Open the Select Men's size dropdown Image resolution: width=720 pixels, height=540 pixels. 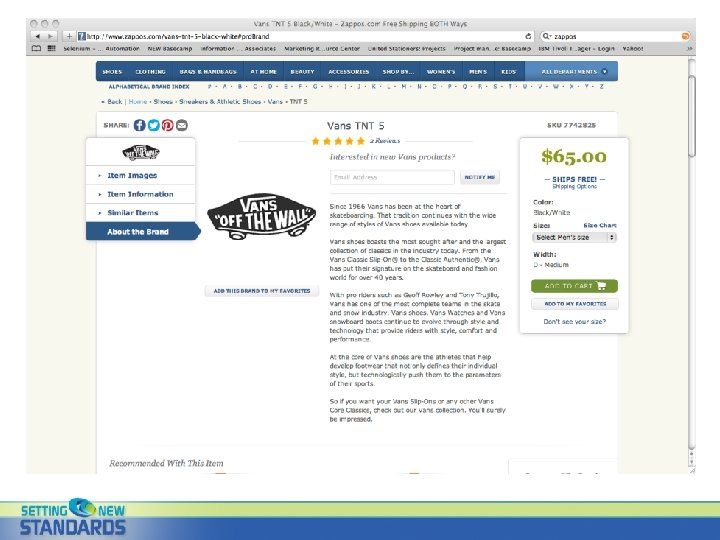pos(574,237)
